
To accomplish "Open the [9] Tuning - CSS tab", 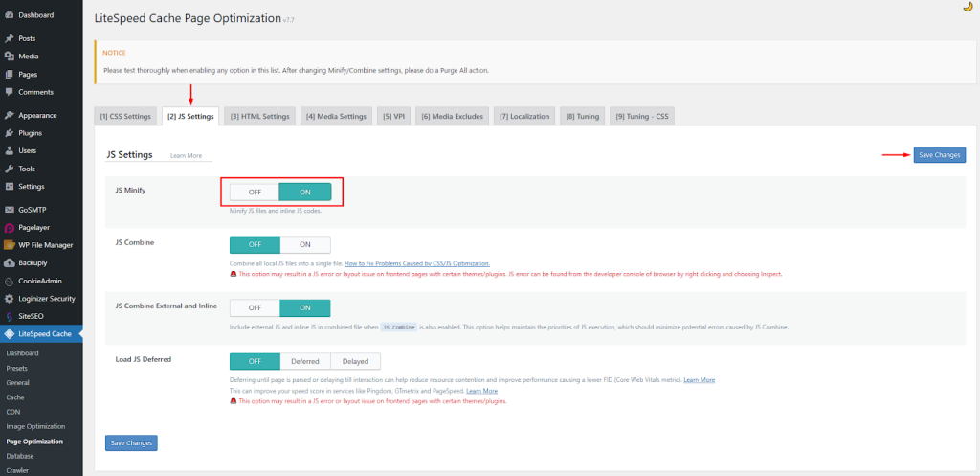I will coord(642,116).
